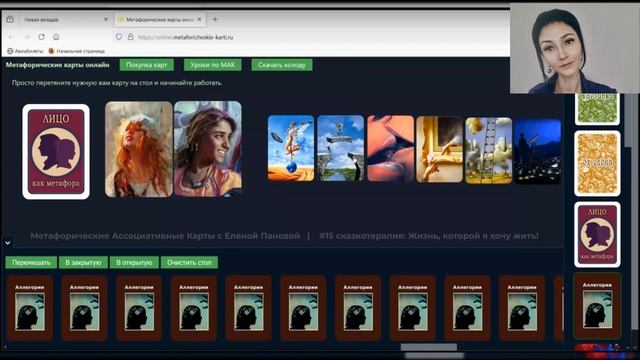Select the close-up lips kiss card
The image size is (640, 360).
click(390, 149)
